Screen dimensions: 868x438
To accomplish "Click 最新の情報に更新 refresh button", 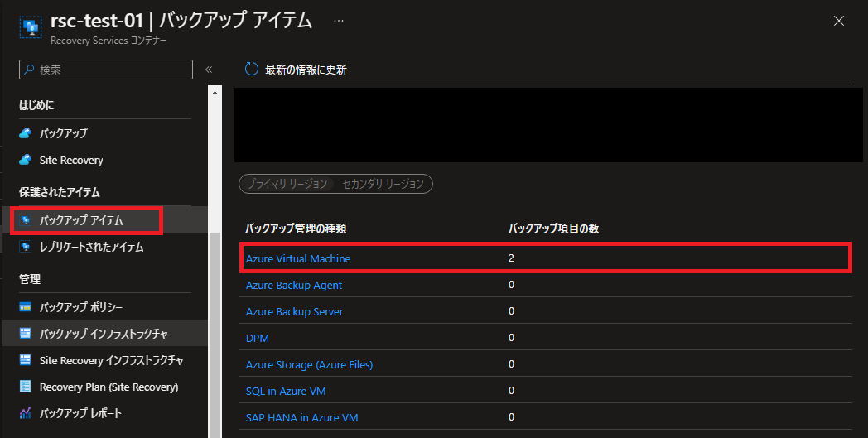I will [x=296, y=70].
